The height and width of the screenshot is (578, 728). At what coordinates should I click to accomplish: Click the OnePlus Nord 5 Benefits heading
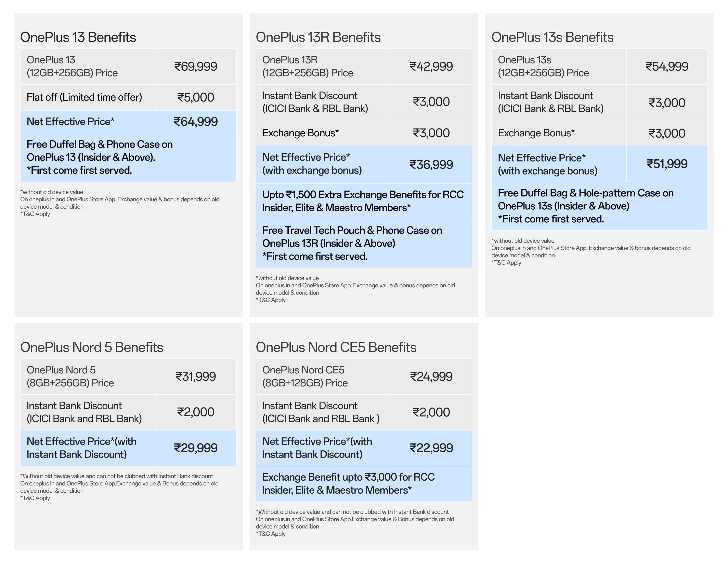coord(91,347)
